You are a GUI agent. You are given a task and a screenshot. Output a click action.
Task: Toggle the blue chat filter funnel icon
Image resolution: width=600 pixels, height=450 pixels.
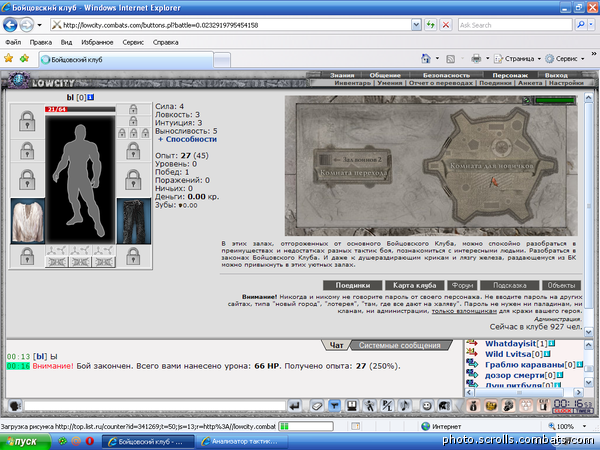click(x=334, y=406)
